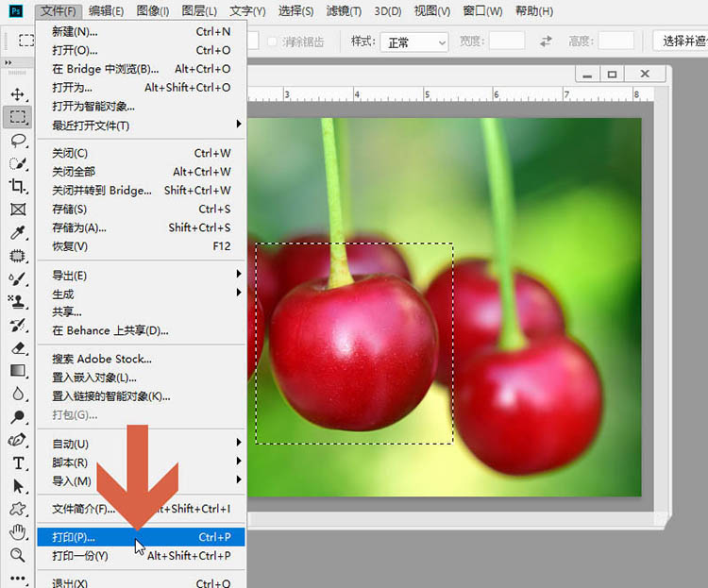Choose 打开(O)... from the File menu

(x=142, y=50)
